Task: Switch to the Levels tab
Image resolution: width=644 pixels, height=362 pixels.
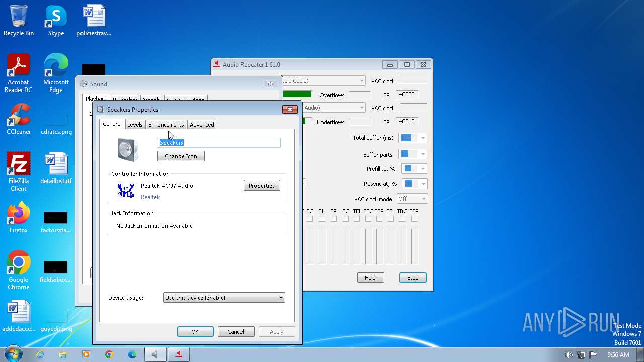Action: [135, 125]
